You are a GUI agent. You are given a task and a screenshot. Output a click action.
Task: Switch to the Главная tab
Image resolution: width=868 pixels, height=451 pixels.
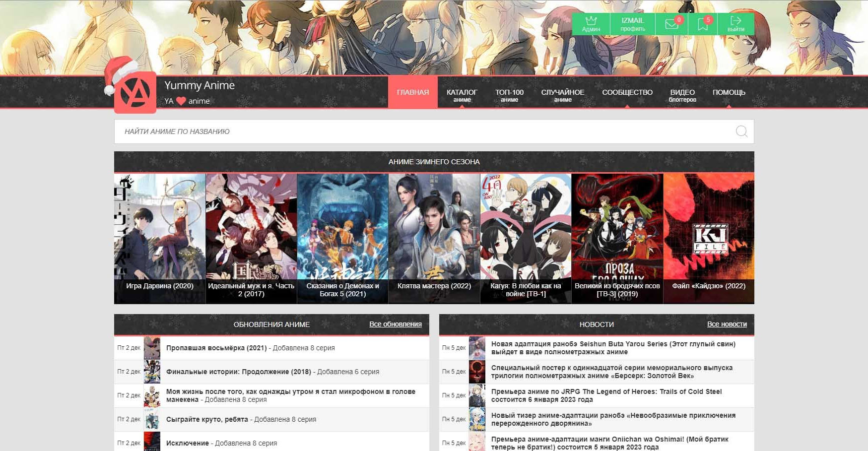[x=412, y=93]
